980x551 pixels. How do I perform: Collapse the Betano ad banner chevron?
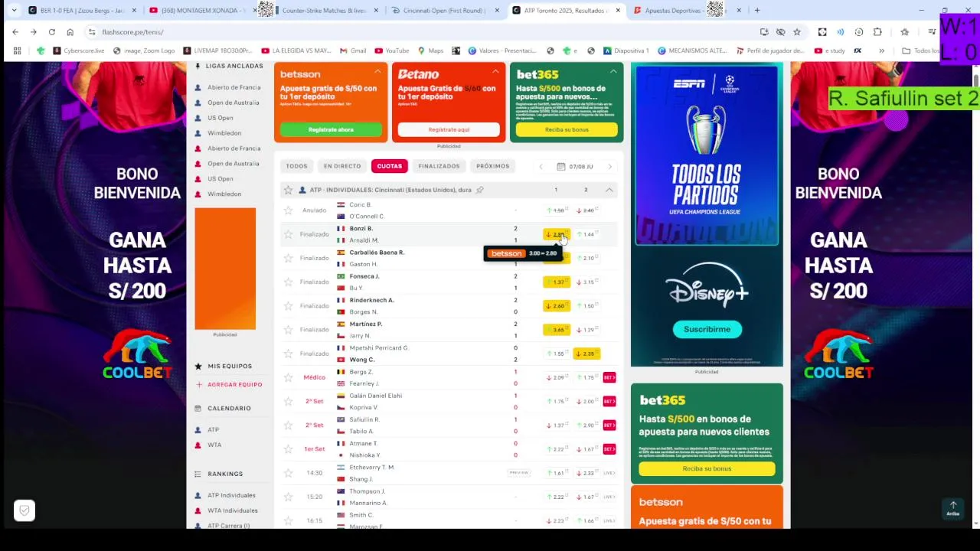(495, 71)
